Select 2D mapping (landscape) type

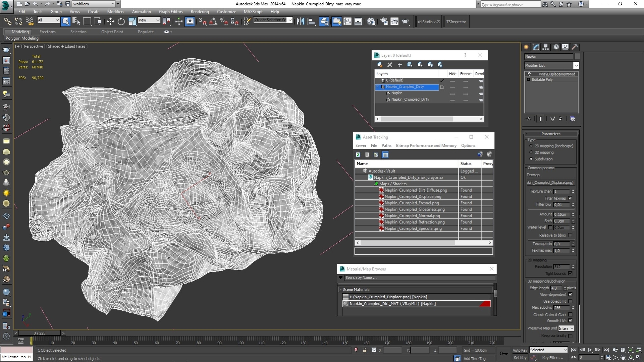(x=531, y=146)
